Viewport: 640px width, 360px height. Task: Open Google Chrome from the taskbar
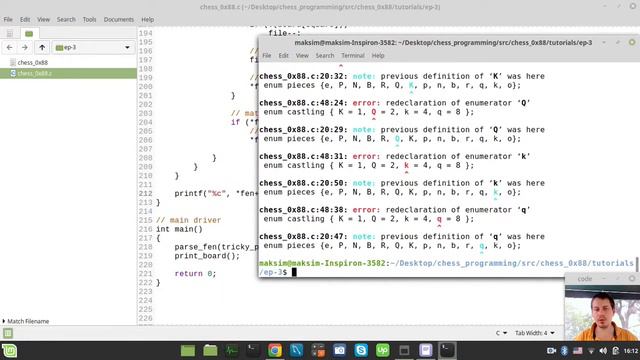275,351
